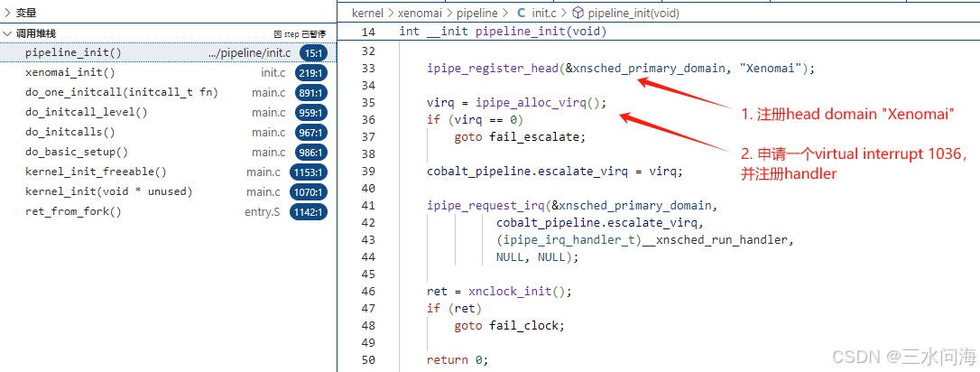
Task: Click .../pipeline/init.c file path label
Action: point(249,53)
